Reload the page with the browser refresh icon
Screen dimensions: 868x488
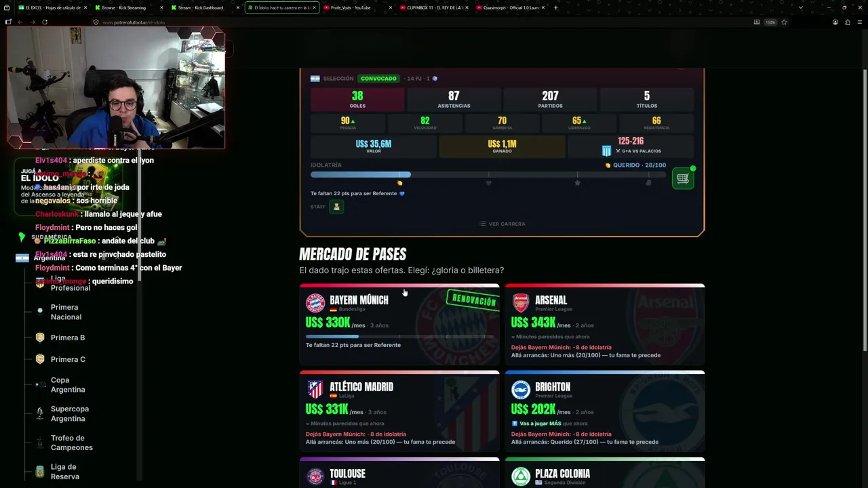(45, 22)
